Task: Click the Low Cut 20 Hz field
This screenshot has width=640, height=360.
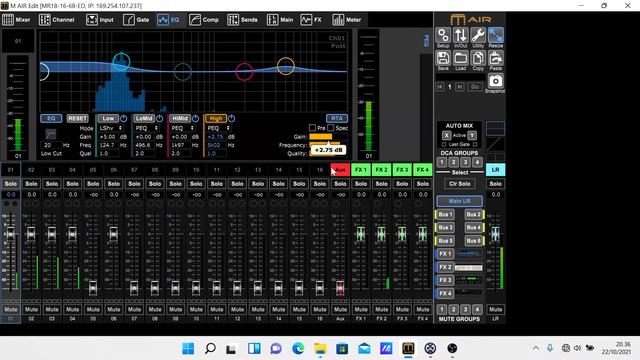Action: pyautogui.click(x=51, y=145)
